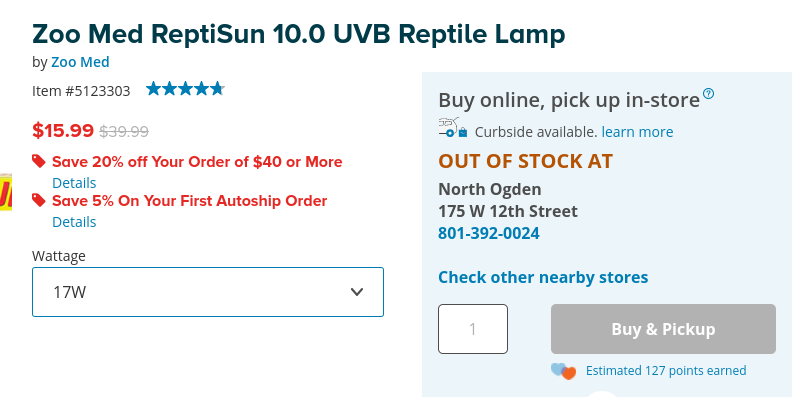
Task: Open the Wattage 17W dropdown
Action: 208,292
